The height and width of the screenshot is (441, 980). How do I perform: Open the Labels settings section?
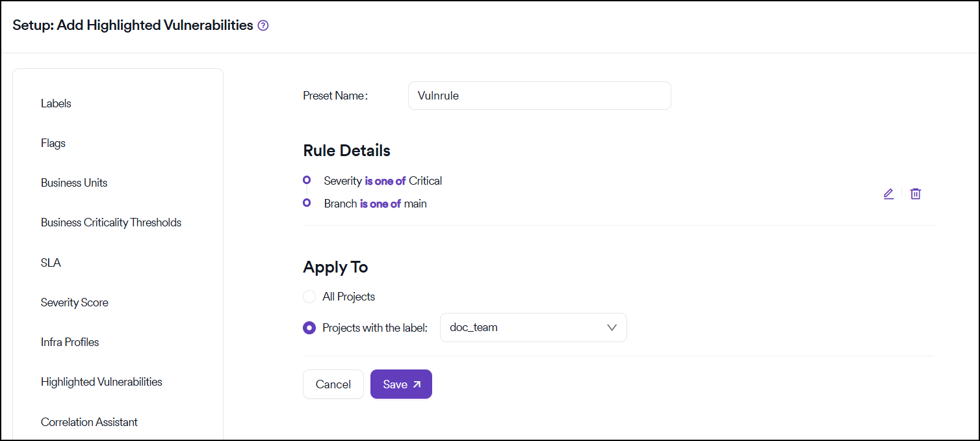tap(56, 103)
